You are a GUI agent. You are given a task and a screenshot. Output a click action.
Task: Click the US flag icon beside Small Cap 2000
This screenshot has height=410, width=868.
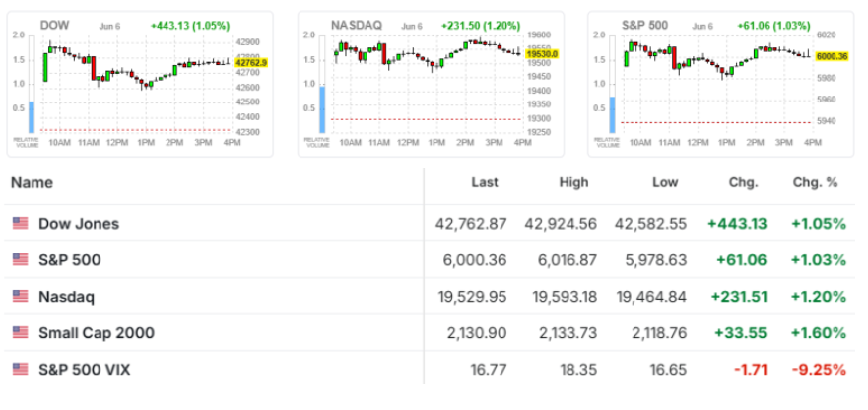point(20,333)
